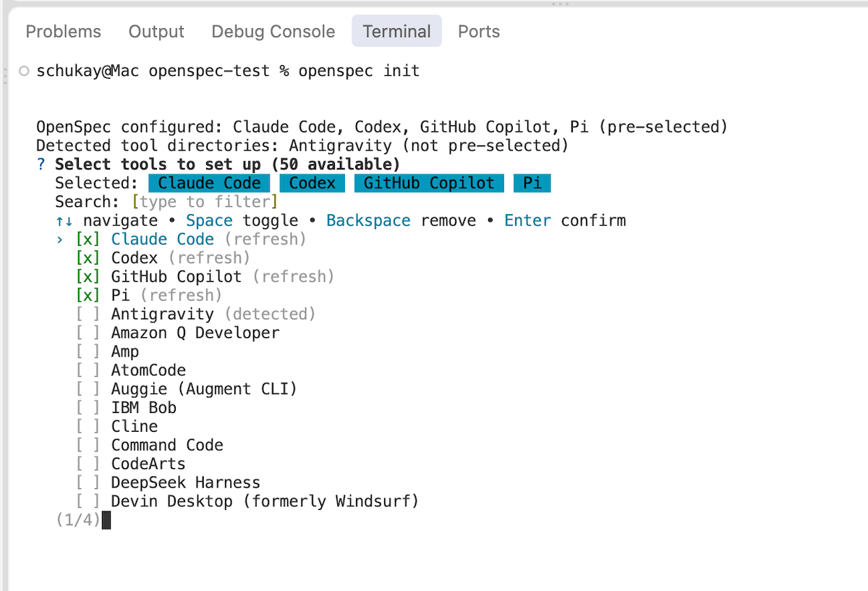Viewport: 868px width, 591px height.
Task: Click the 'Command Code' row label
Action: (167, 446)
